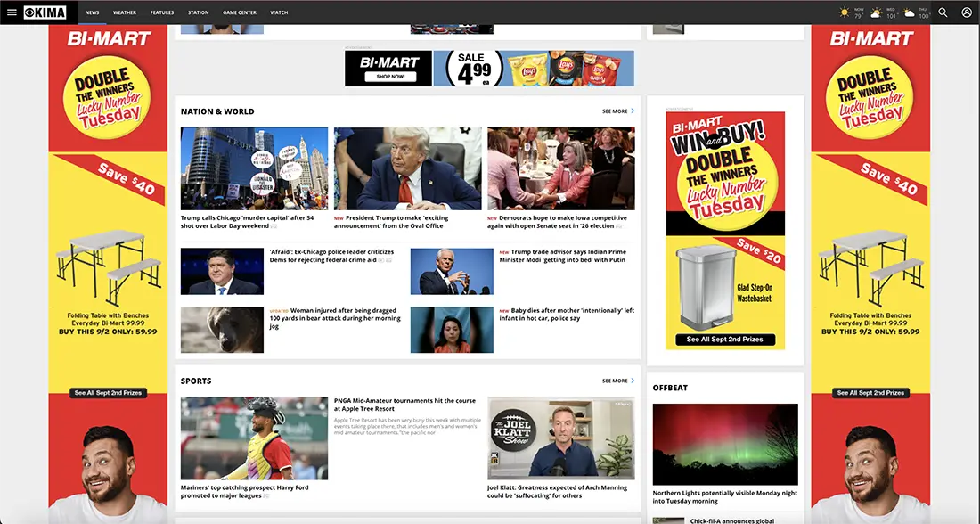This screenshot has width=980, height=524.
Task: Open baby in hot car story thumbnail
Action: [452, 330]
